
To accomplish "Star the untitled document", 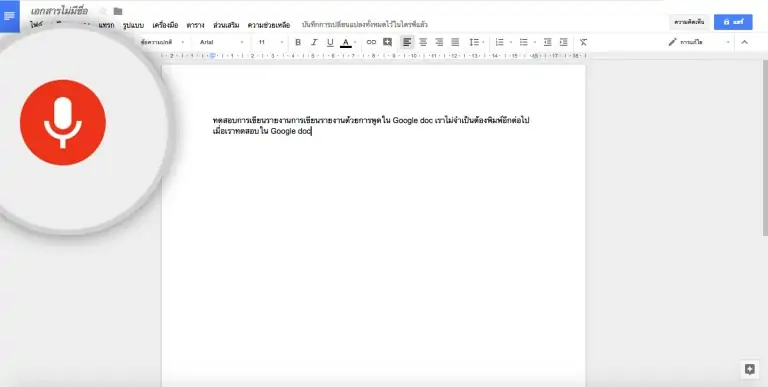I will (103, 11).
